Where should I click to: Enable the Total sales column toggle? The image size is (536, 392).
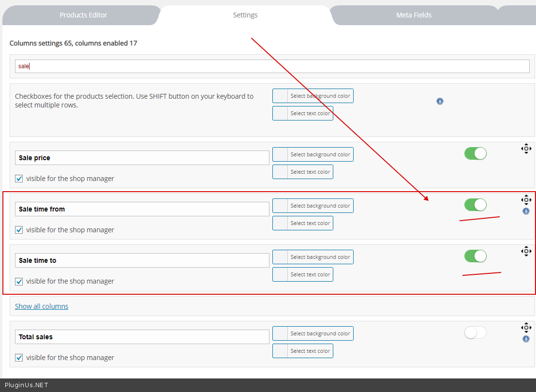475,332
